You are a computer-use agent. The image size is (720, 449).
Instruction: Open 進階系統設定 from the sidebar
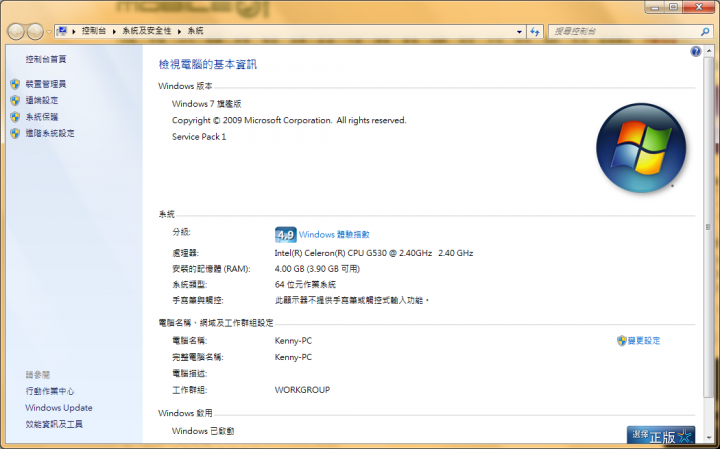50,134
